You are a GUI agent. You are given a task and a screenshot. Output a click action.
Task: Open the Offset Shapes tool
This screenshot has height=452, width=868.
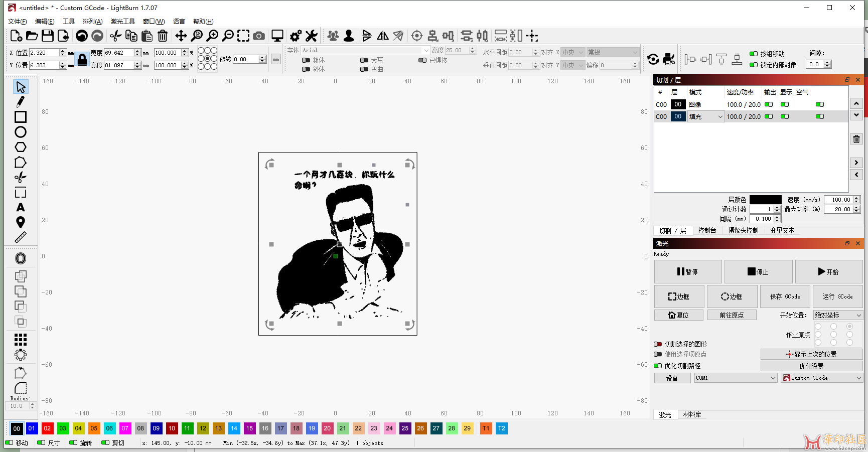tap(21, 258)
